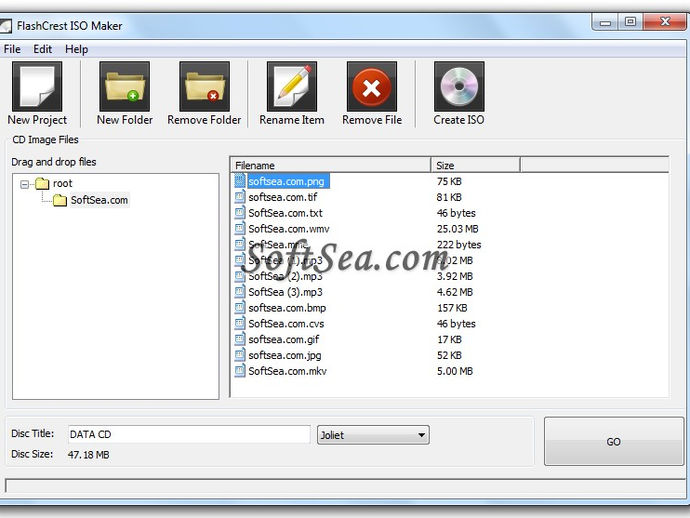Sort by the Filename column header
690x518 pixels.
330,165
